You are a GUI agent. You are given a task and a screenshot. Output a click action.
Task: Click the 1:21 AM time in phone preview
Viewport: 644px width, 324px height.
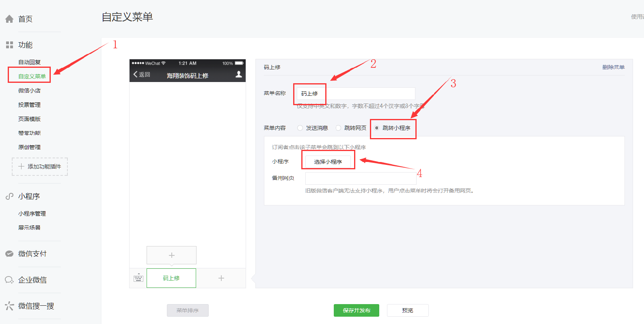(188, 63)
